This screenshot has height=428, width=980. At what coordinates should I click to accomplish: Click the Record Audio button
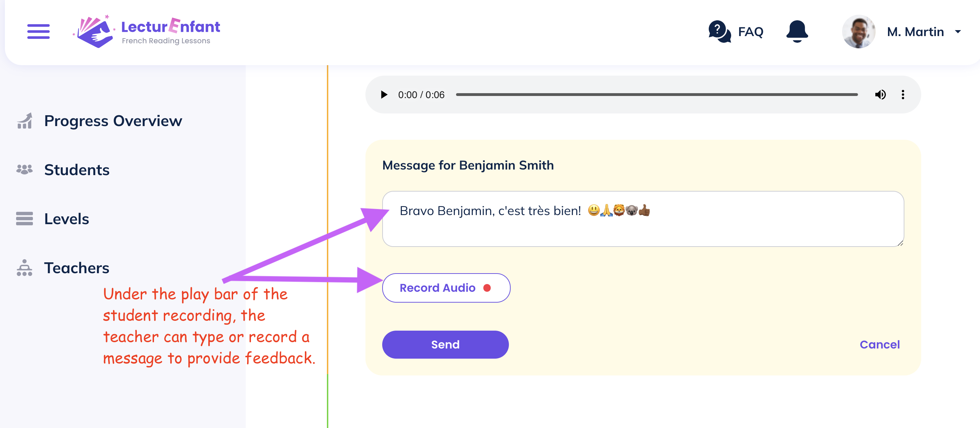click(x=446, y=288)
